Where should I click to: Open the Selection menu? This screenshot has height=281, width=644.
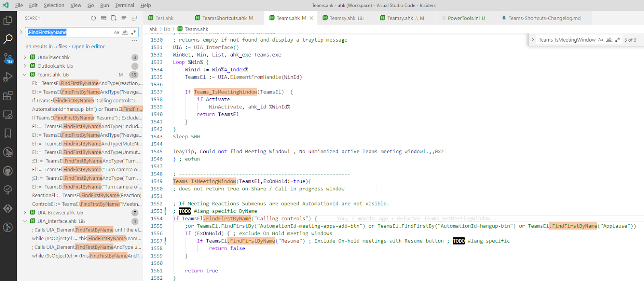point(54,5)
